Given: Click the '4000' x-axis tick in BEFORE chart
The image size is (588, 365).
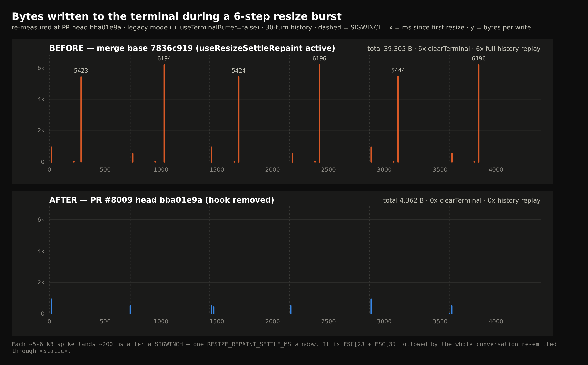Looking at the screenshot, I should (496, 170).
